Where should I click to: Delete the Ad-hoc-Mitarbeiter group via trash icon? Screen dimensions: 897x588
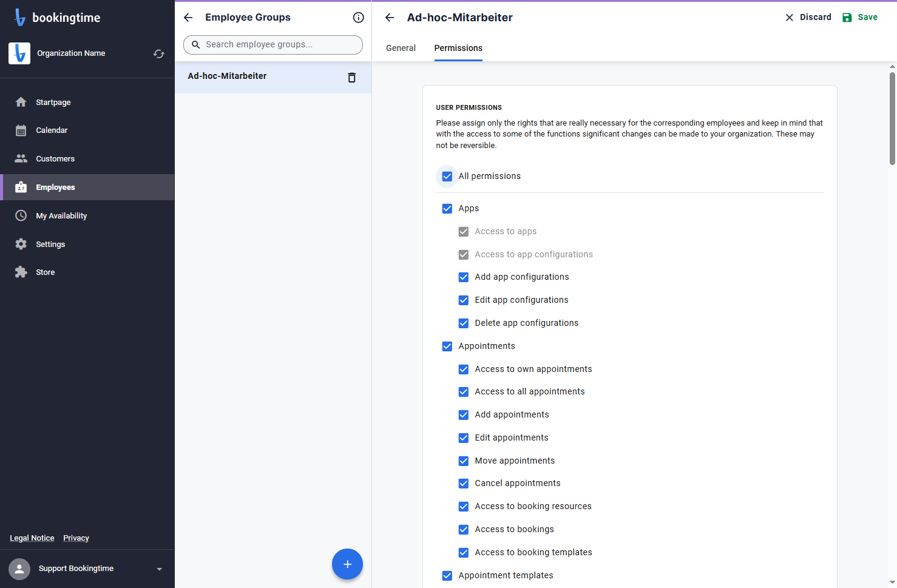[x=351, y=77]
